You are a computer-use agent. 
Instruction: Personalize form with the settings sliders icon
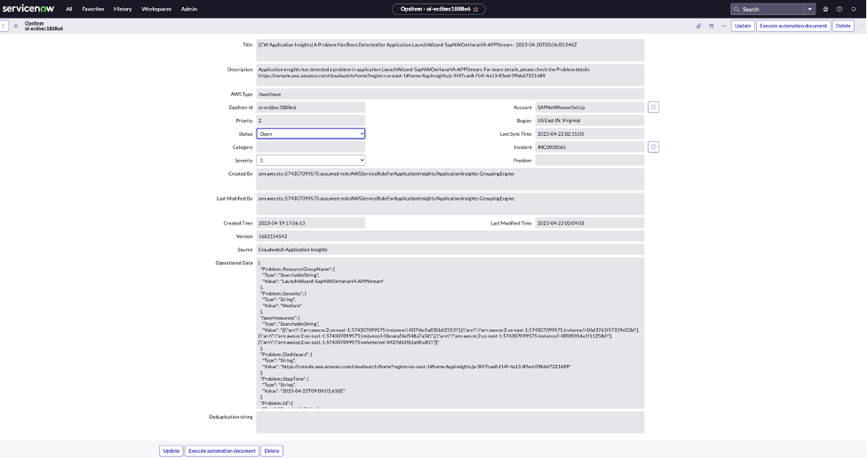[712, 26]
